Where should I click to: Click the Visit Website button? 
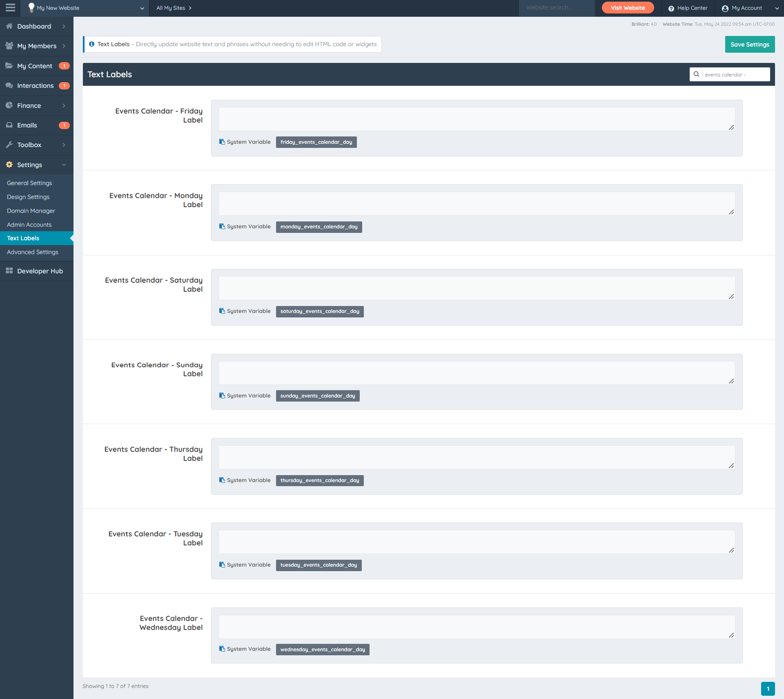pyautogui.click(x=628, y=8)
